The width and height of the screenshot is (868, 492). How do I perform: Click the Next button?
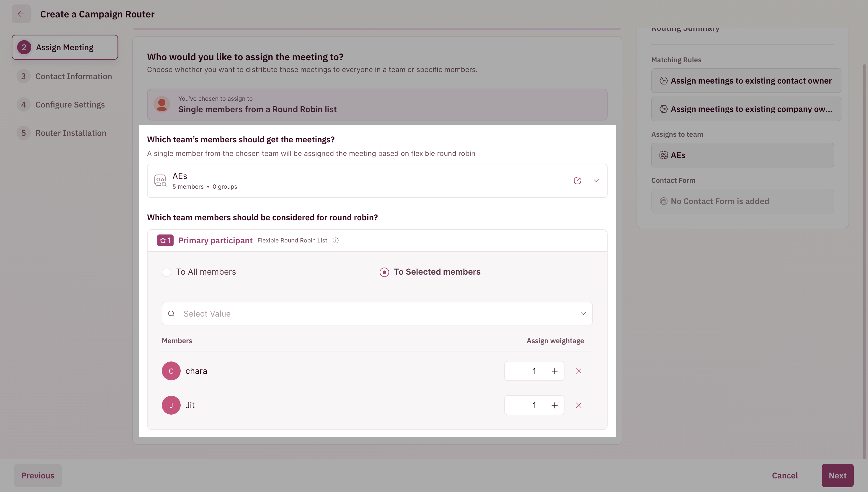pos(837,475)
